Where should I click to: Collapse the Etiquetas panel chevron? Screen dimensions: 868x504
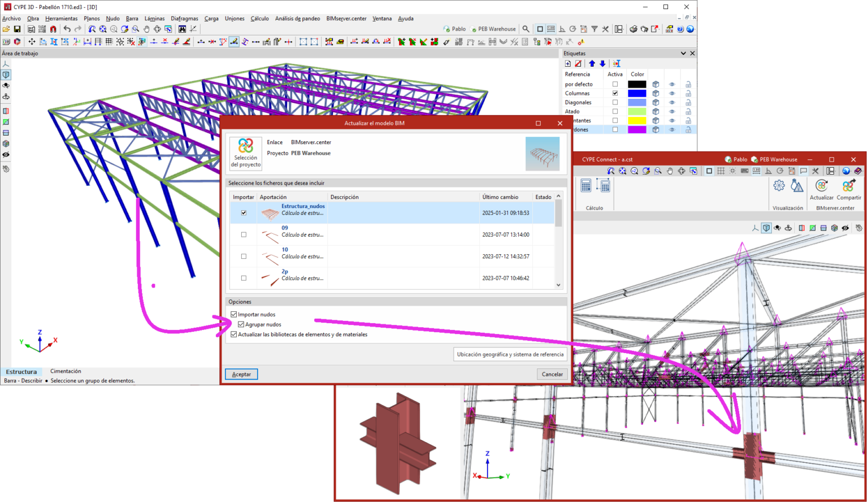683,53
